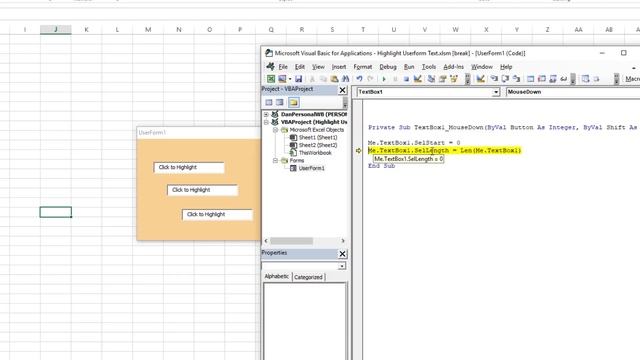
Task: Click the Step Into debug icon
Action: click(x=494, y=79)
